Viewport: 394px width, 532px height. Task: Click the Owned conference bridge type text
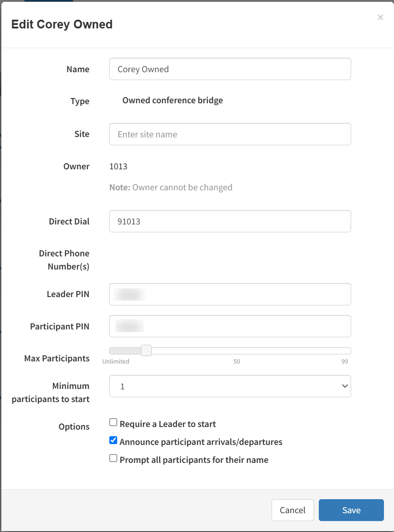click(172, 101)
